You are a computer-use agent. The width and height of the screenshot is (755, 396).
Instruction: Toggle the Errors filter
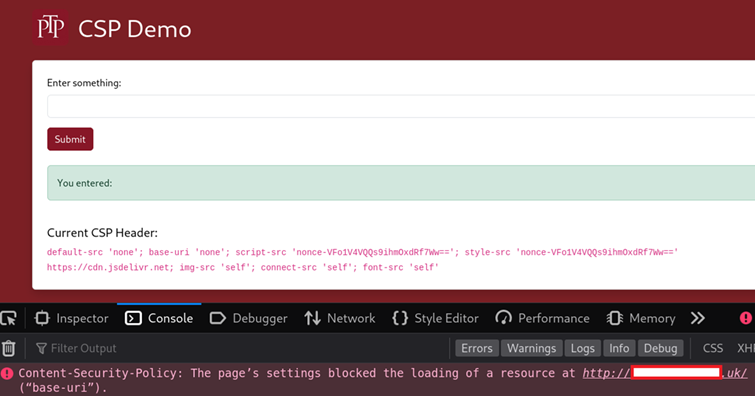click(477, 348)
